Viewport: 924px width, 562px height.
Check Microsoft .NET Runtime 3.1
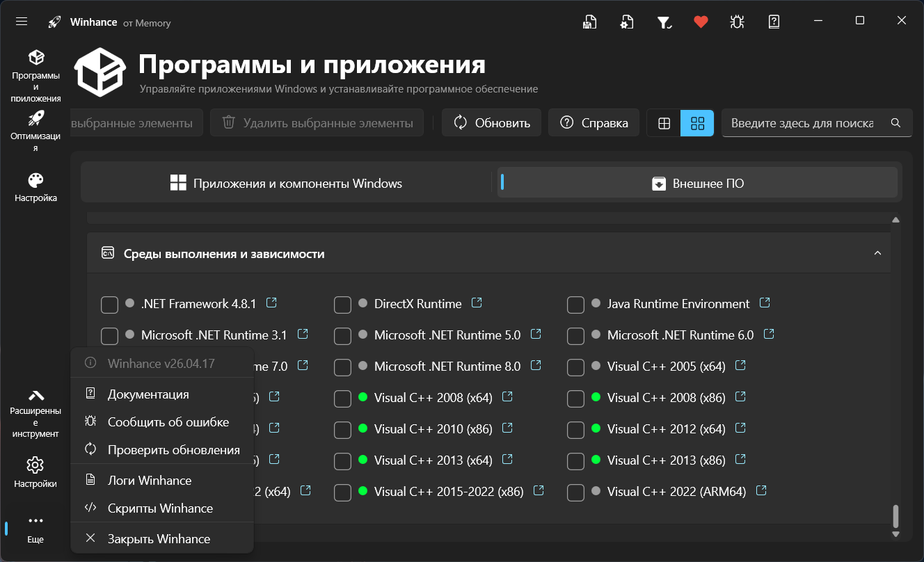(x=109, y=336)
